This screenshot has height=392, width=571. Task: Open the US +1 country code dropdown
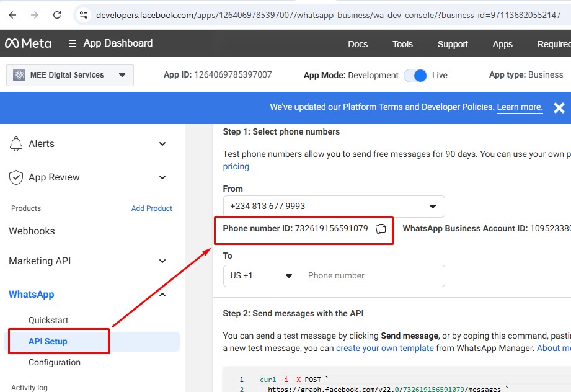[262, 276]
